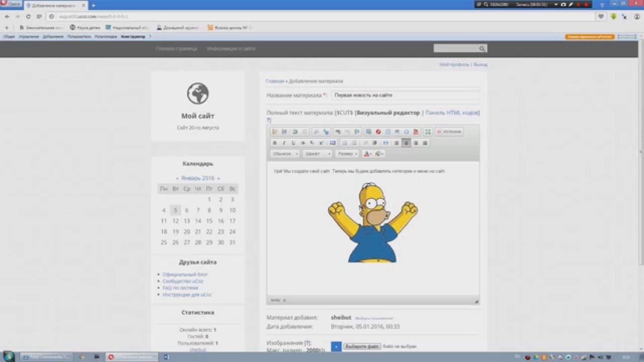
Task: Toggle Underline formatting in editor
Action: pos(293,143)
